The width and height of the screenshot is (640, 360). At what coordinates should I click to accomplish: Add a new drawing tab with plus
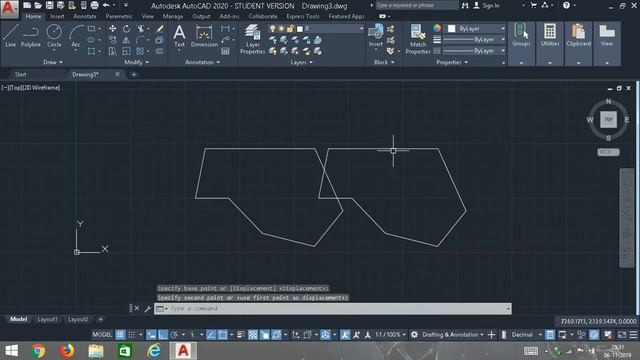[x=134, y=74]
